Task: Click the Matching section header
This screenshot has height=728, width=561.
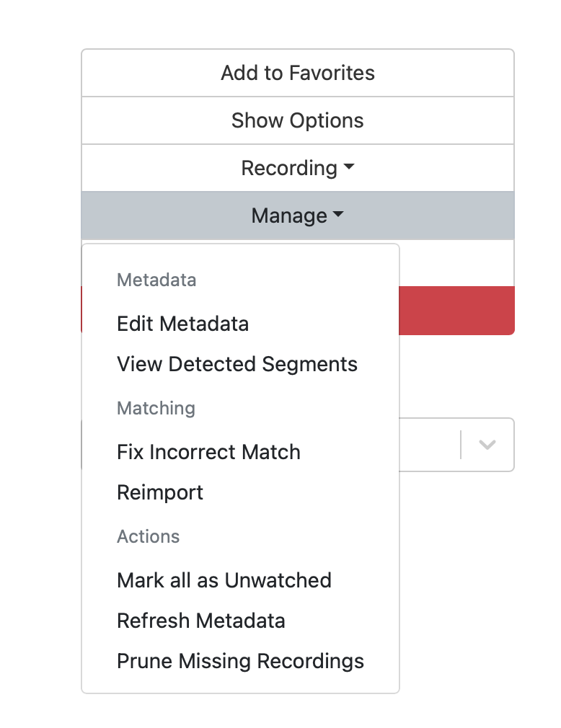Action: [156, 408]
